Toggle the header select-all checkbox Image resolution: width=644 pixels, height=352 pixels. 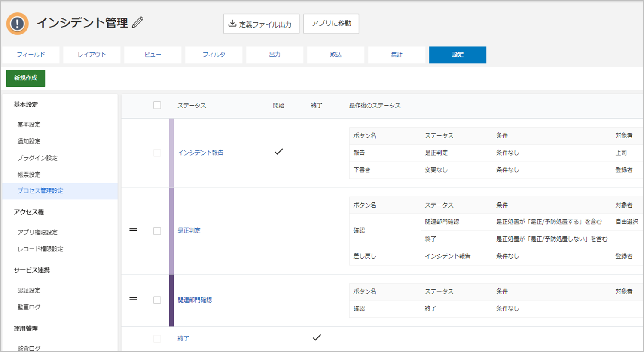pos(157,105)
